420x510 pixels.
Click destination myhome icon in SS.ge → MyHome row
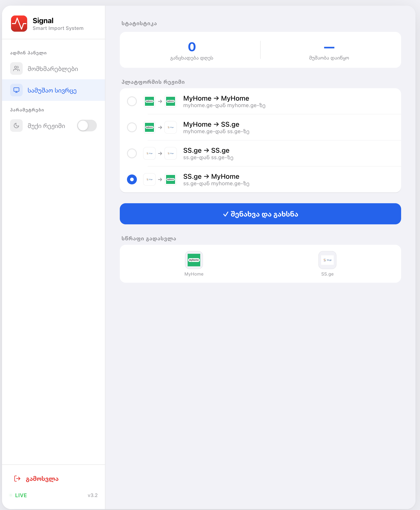(171, 180)
